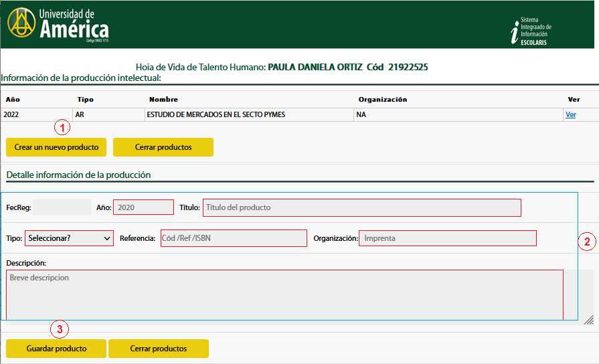The height and width of the screenshot is (364, 599).
Task: Select the AR type cell
Action: coord(108,114)
